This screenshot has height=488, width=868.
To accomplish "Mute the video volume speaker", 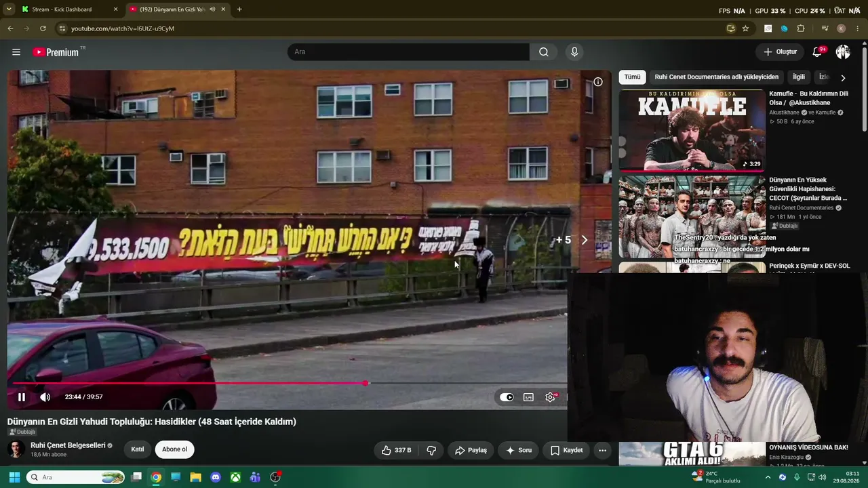I will pyautogui.click(x=45, y=397).
